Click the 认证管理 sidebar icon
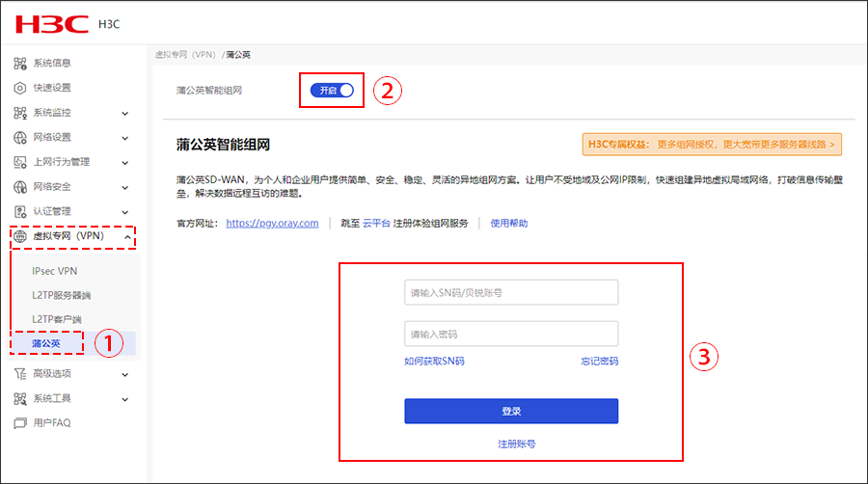868x484 pixels. 20,212
